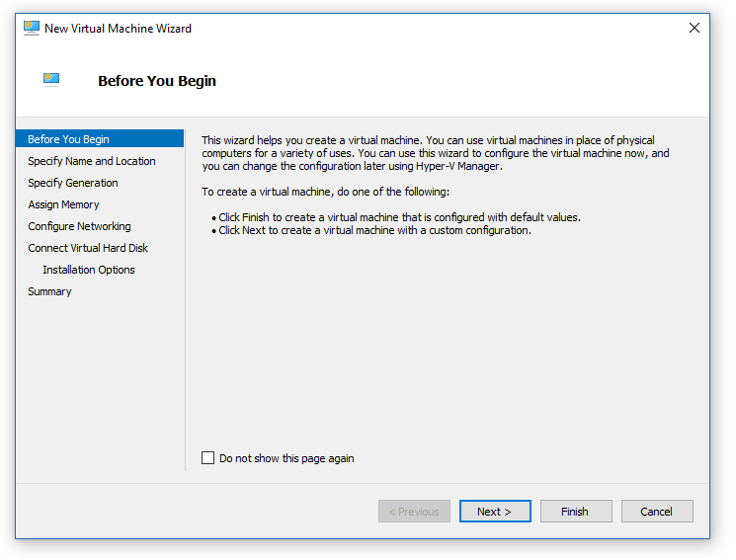This screenshot has height=560, width=736.
Task: Click the wizard icon in the title bar
Action: click(x=32, y=28)
